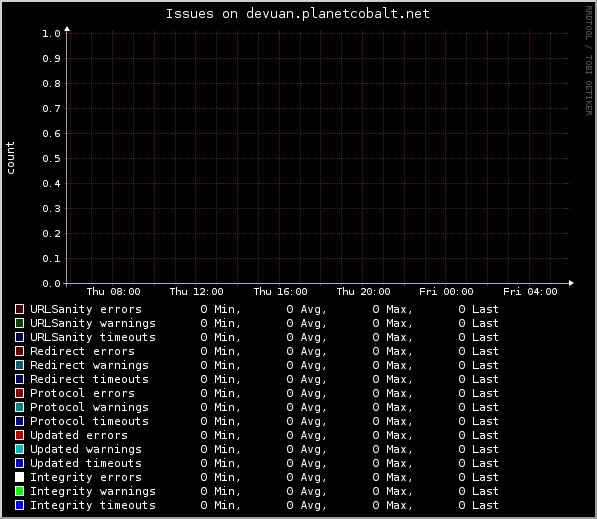597x519 pixels.
Task: Select the Redirect errors legend swatch
Action: click(19, 351)
